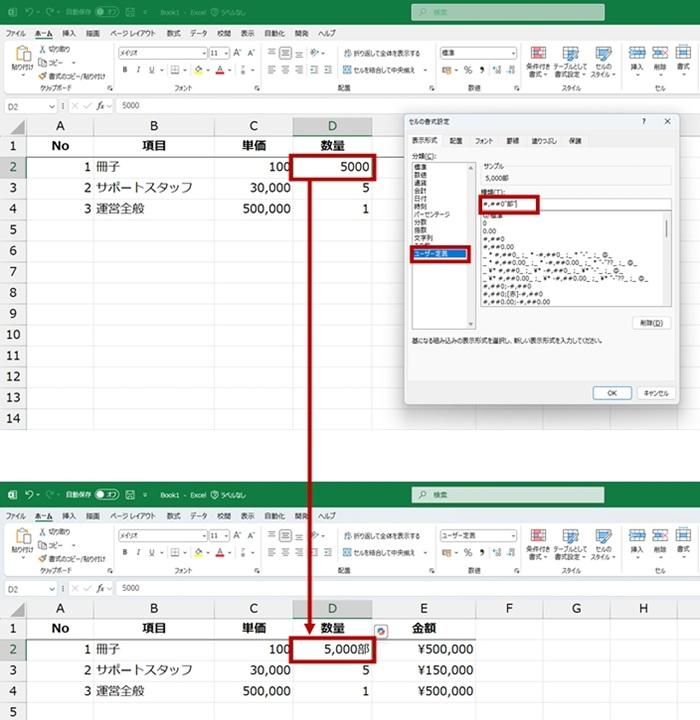Image resolution: width=700 pixels, height=720 pixels.
Task: Toggle the 自動保存 switch in the upper Excel window
Action: pyautogui.click(x=108, y=13)
